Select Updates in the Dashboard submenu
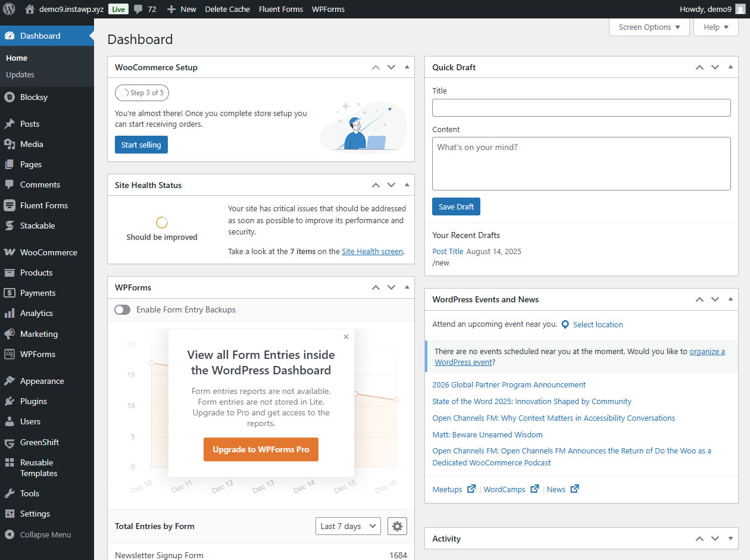This screenshot has width=750, height=560. (x=20, y=74)
